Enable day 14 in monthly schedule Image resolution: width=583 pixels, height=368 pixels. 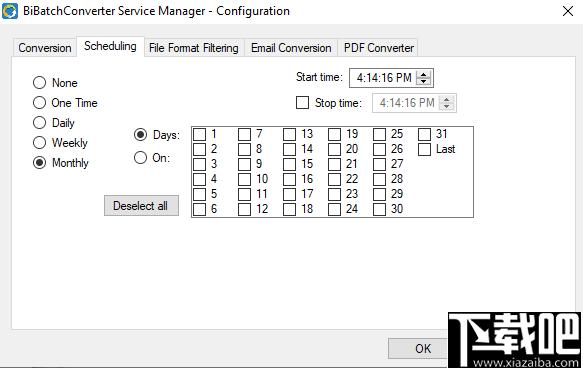289,149
